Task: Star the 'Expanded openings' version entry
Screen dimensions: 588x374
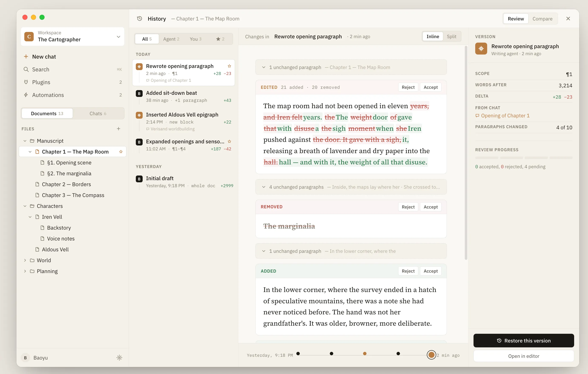Action: 229,141
